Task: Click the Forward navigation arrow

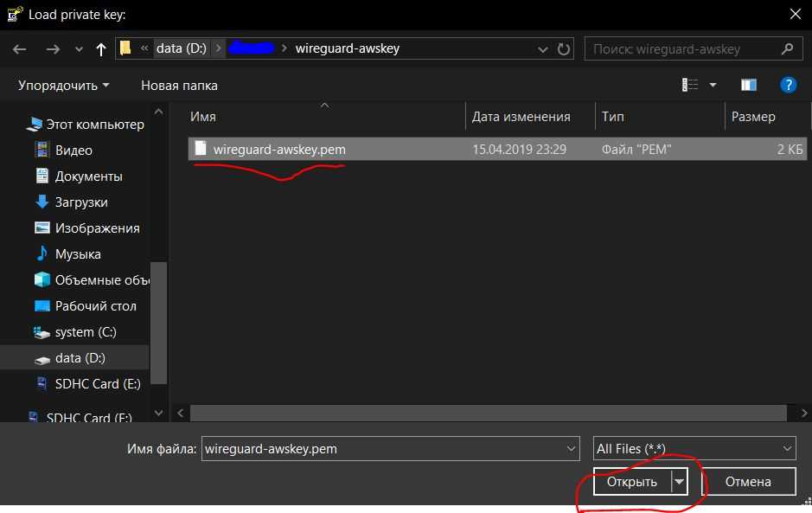Action: [x=53, y=49]
